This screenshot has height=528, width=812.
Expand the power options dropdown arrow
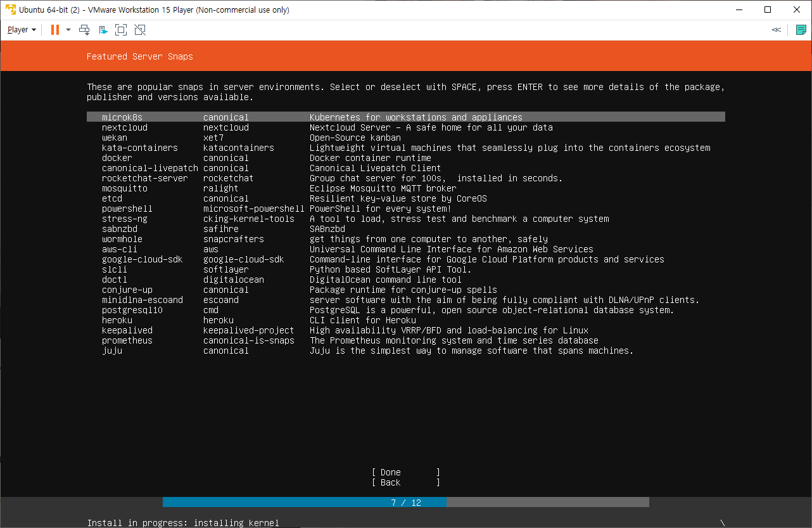pos(68,30)
